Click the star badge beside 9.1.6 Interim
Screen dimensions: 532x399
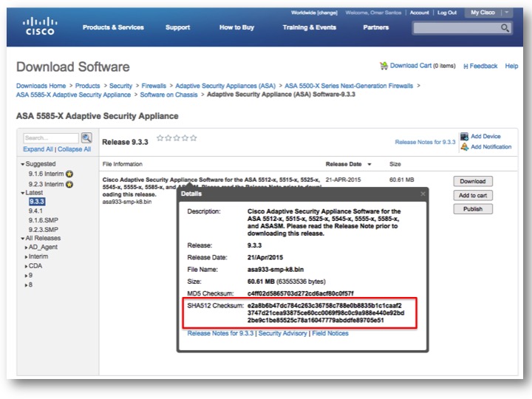(x=69, y=174)
